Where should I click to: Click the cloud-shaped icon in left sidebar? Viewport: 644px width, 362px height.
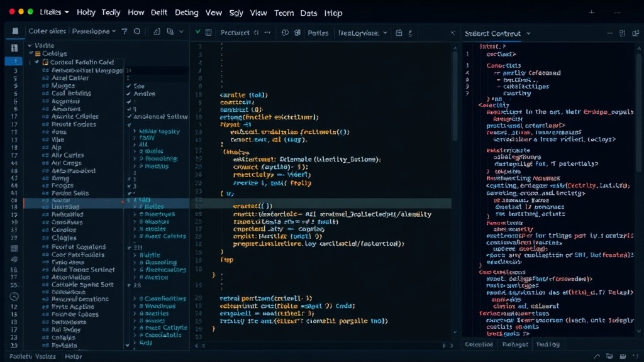tap(14, 260)
